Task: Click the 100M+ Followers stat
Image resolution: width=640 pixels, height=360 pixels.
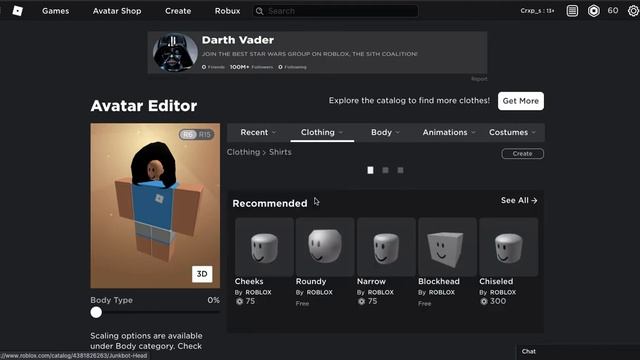Action: 251,67
